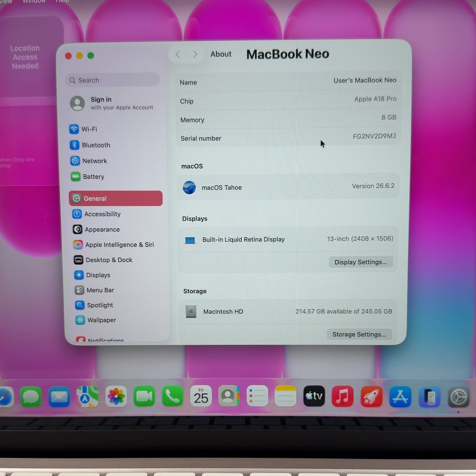Image resolution: width=476 pixels, height=476 pixels.
Task: Click the 8 GB memory value
Action: [389, 117]
